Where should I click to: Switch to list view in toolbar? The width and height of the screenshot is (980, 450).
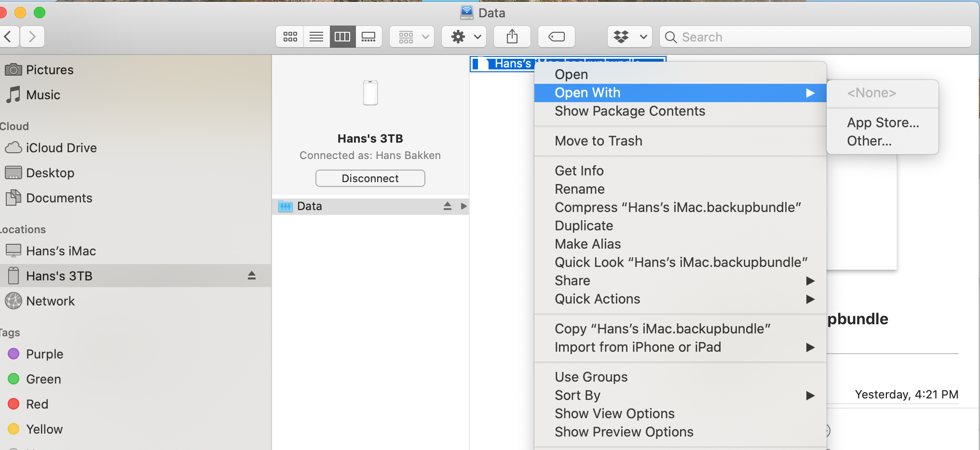pyautogui.click(x=316, y=37)
